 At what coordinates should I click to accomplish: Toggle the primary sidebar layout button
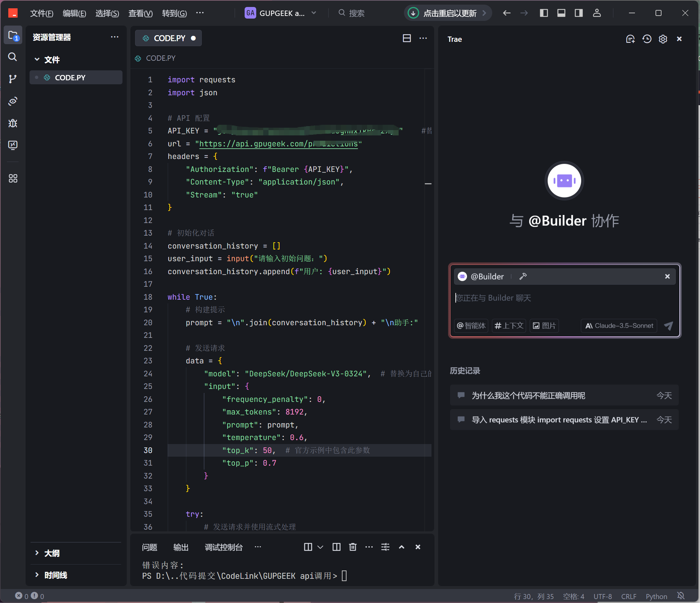[x=544, y=13]
